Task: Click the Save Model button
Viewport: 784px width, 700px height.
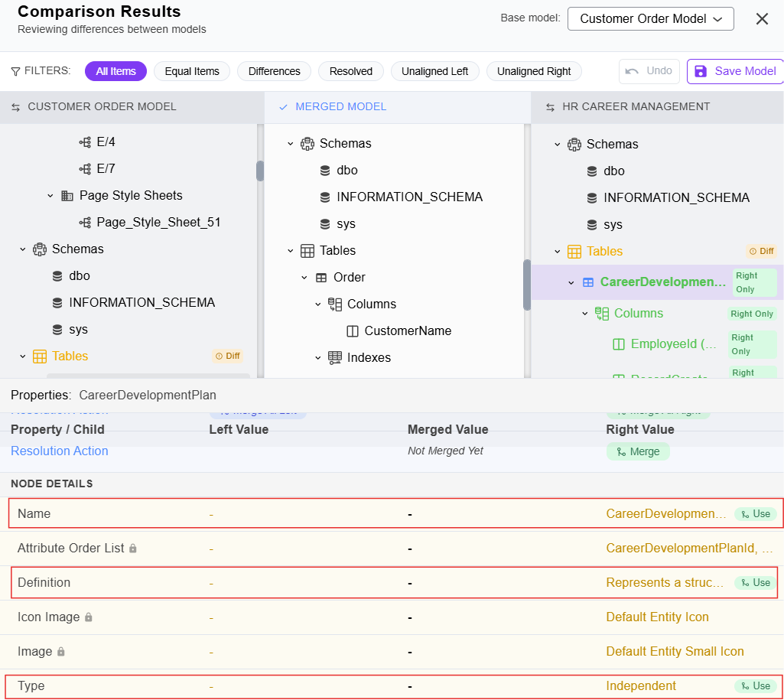Action: pos(735,71)
